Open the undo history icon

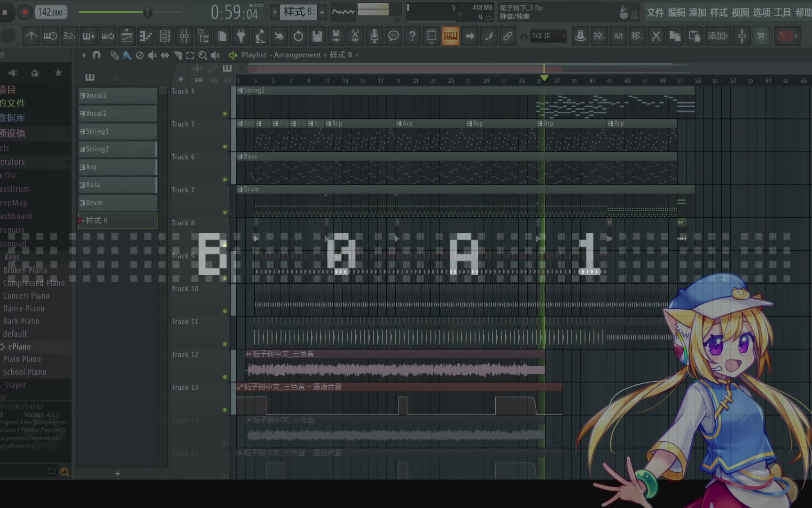pyautogui.click(x=298, y=36)
